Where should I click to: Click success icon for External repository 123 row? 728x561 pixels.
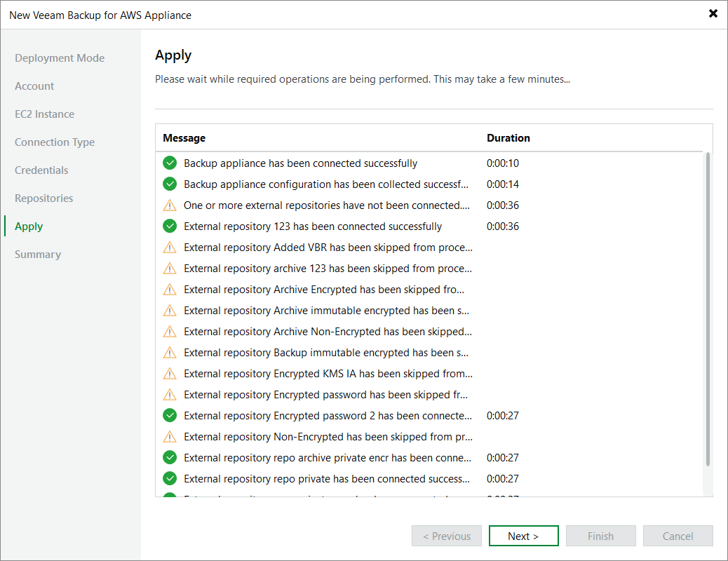[170, 227]
